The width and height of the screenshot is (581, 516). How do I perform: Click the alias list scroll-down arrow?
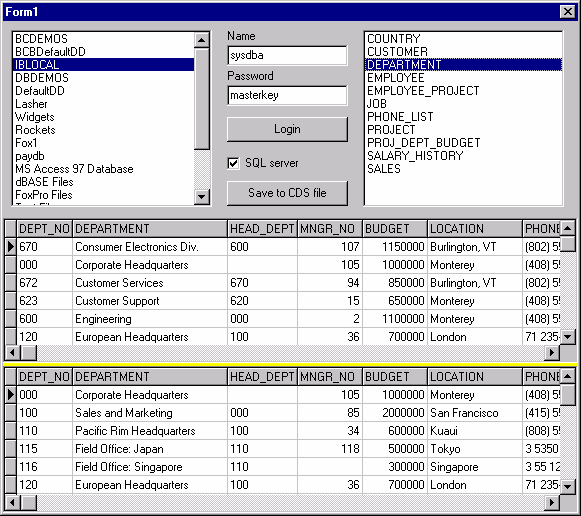click(x=202, y=196)
